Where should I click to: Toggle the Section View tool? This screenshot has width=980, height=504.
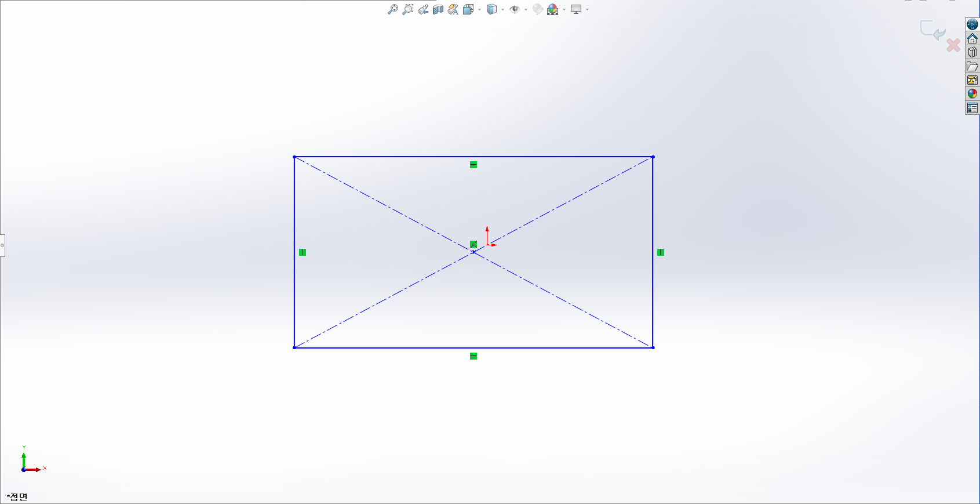point(438,9)
